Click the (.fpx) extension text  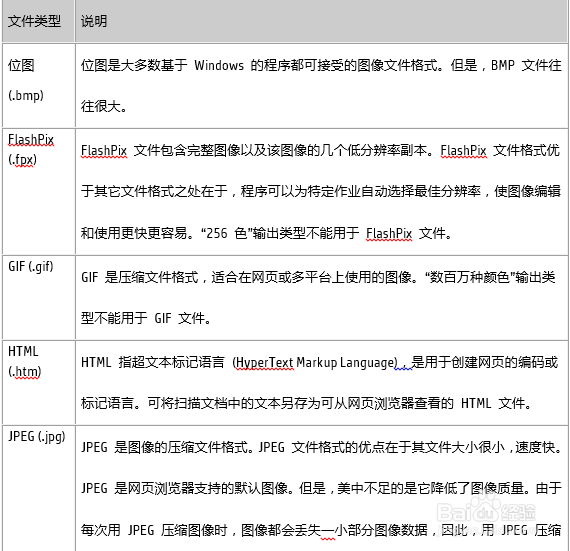pyautogui.click(x=22, y=160)
